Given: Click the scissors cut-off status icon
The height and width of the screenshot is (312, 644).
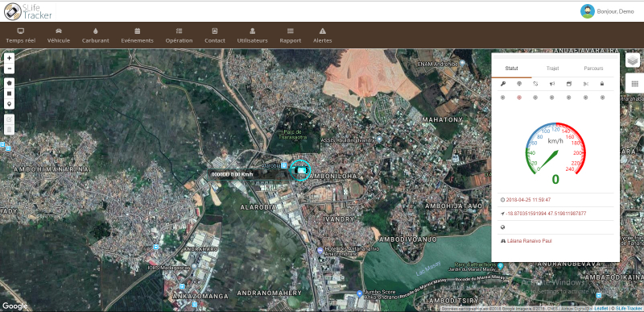Looking at the screenshot, I should (x=586, y=84).
